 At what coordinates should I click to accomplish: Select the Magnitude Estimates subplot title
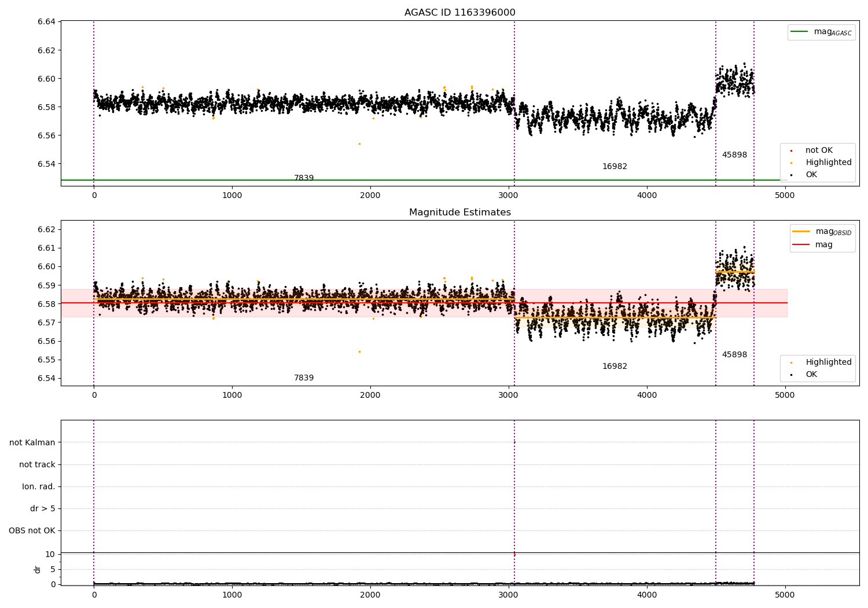[x=459, y=213]
